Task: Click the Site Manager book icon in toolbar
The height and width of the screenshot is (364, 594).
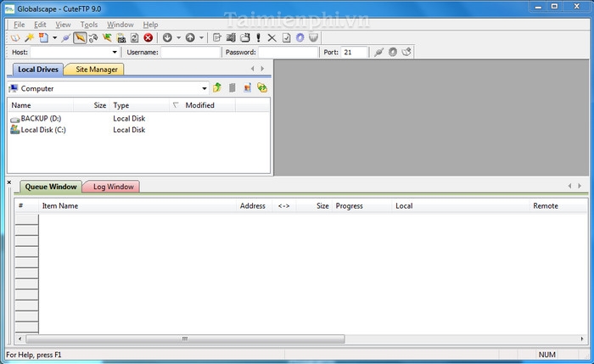Action: (x=14, y=38)
